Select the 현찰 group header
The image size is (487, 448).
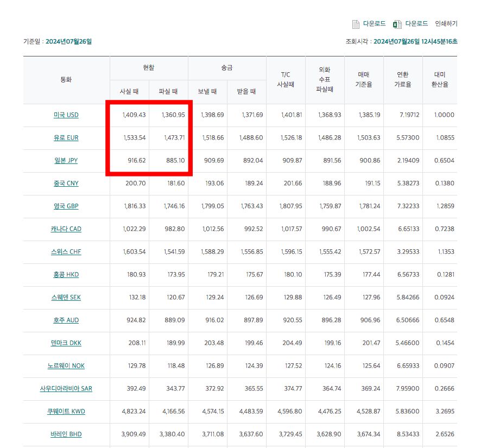[x=149, y=68]
